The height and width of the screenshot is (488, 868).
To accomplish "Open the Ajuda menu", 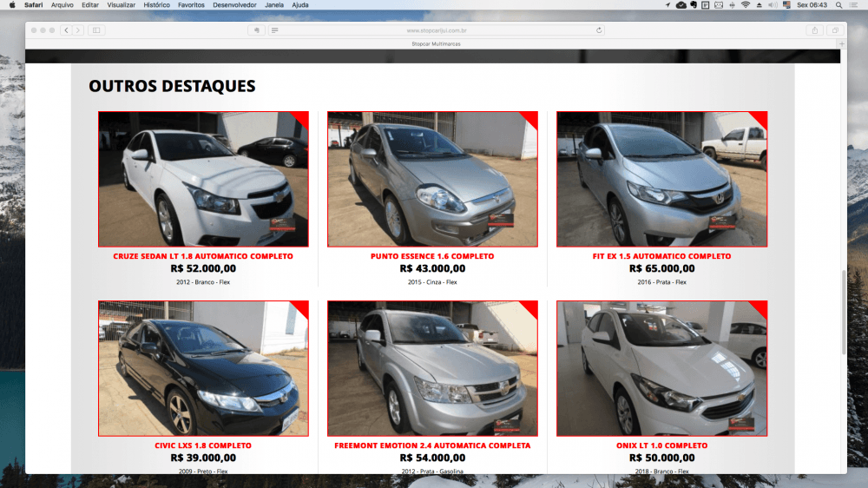I will click(x=300, y=5).
